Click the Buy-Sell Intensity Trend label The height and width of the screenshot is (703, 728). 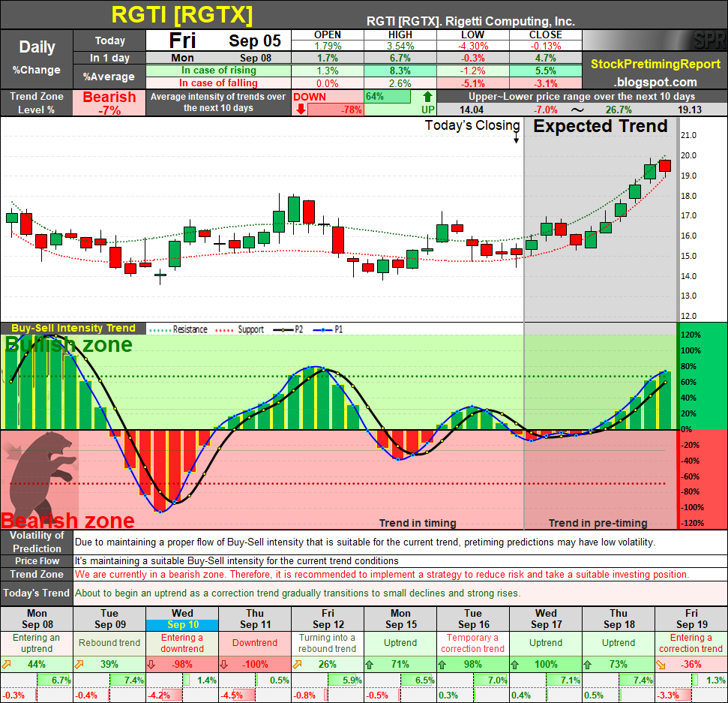73,328
